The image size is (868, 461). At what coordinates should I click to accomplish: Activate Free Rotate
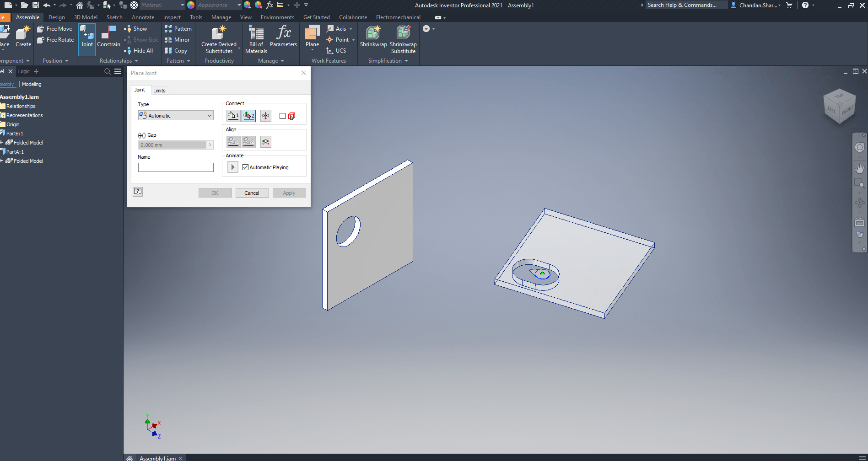[x=55, y=40]
